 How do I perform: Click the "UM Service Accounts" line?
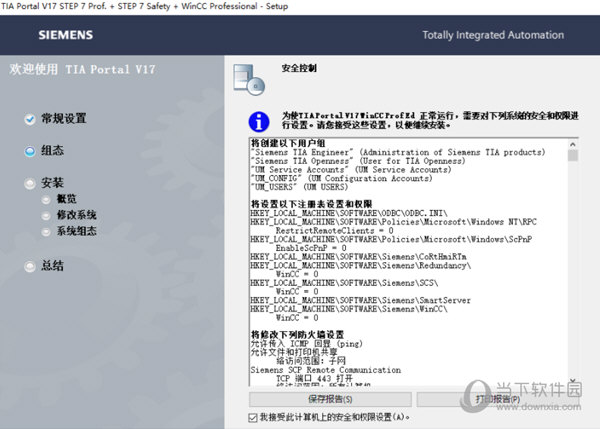351,170
